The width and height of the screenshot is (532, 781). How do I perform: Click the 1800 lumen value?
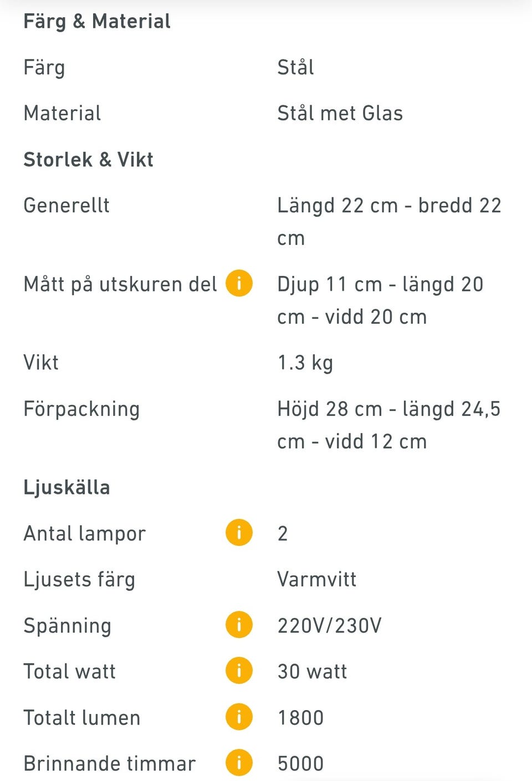(x=300, y=717)
